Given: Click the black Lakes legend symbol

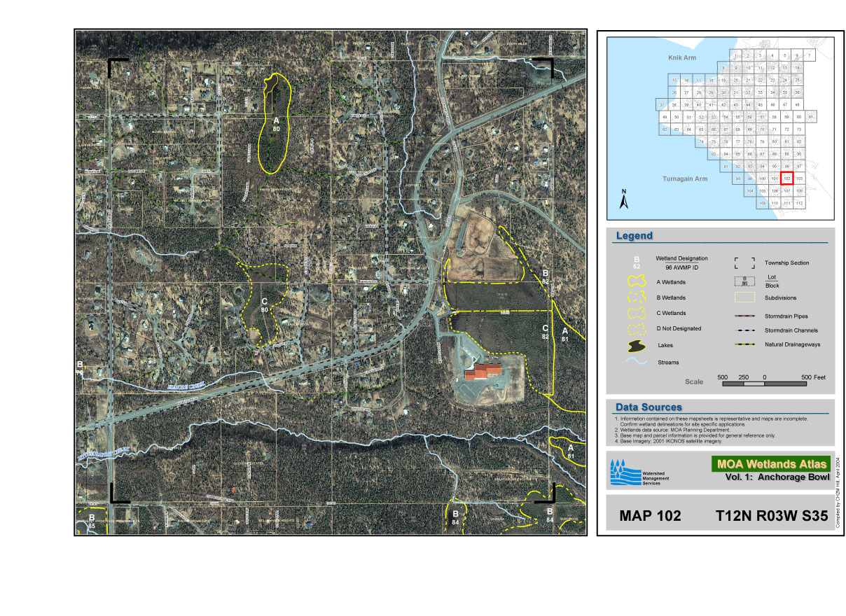Looking at the screenshot, I should 636,346.
